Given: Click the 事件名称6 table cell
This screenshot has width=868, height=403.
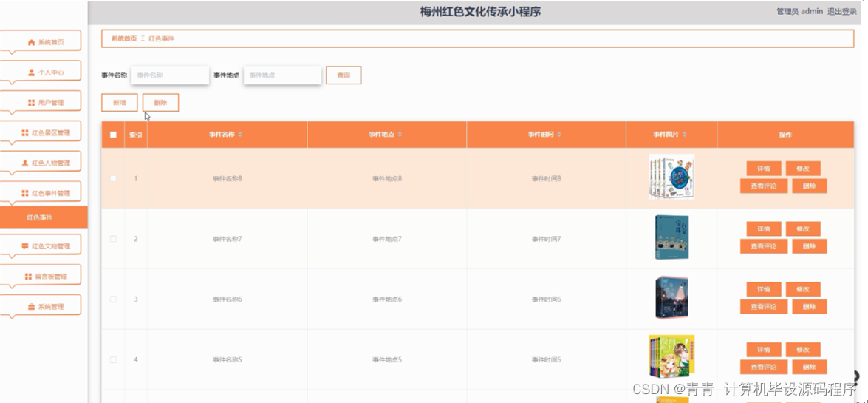Looking at the screenshot, I should (228, 299).
